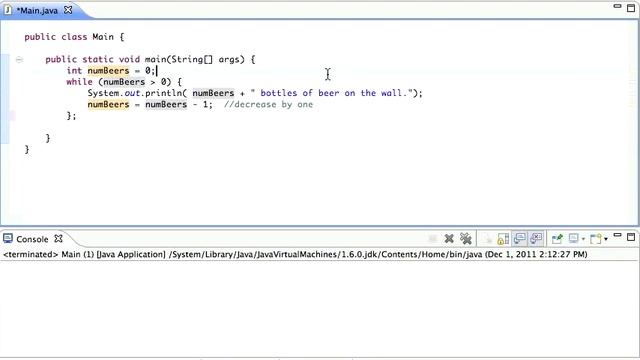
Task: Collapse the main method fold marker
Action: (19, 60)
